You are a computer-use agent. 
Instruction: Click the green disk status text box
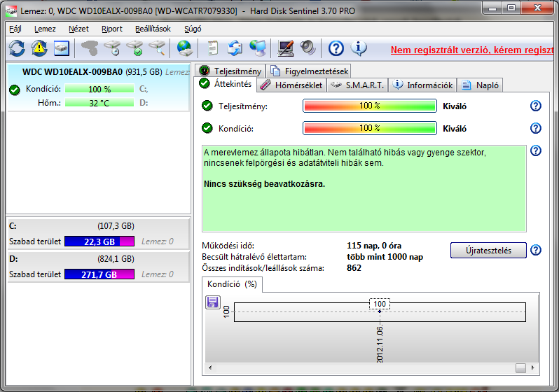364,188
